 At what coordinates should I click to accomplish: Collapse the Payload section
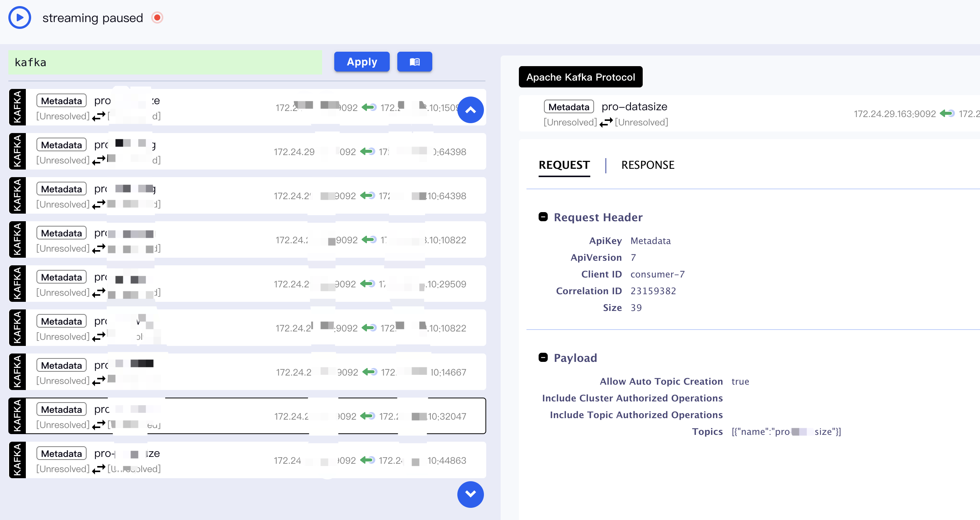[x=543, y=357]
